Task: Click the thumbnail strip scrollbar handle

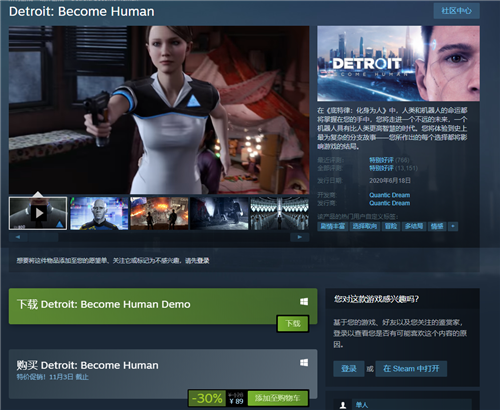Action: point(43,237)
